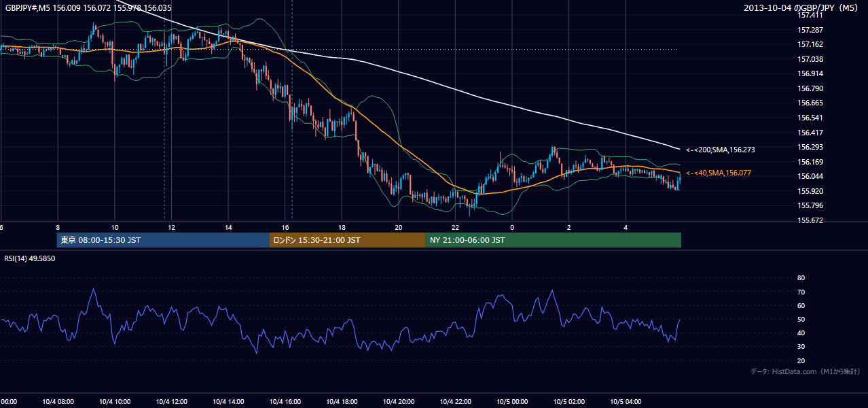Select the ロンドン 15:30-21:00 JST session bar
This screenshot has height=408, width=868.
348,240
